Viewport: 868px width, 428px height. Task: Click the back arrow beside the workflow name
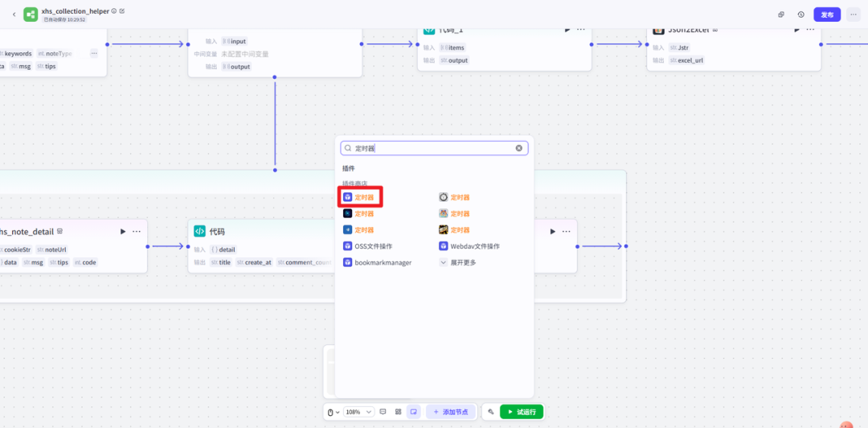14,14
